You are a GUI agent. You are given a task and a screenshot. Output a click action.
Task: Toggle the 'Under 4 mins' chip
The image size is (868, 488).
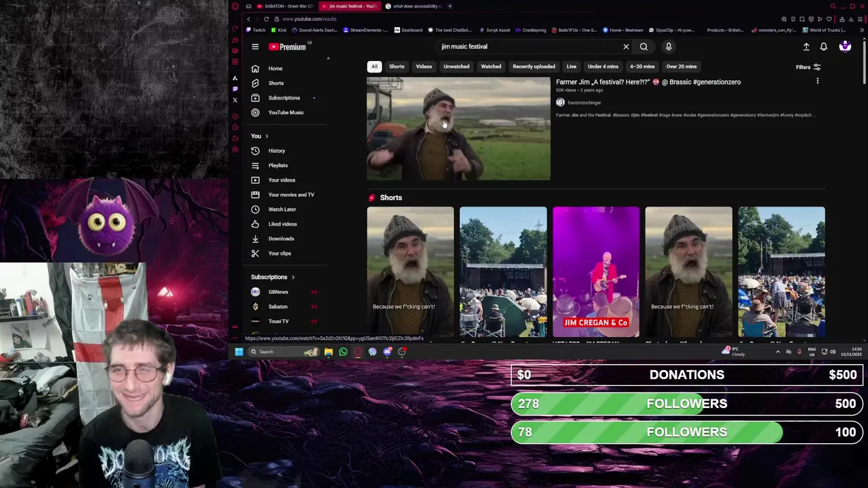[x=603, y=66]
